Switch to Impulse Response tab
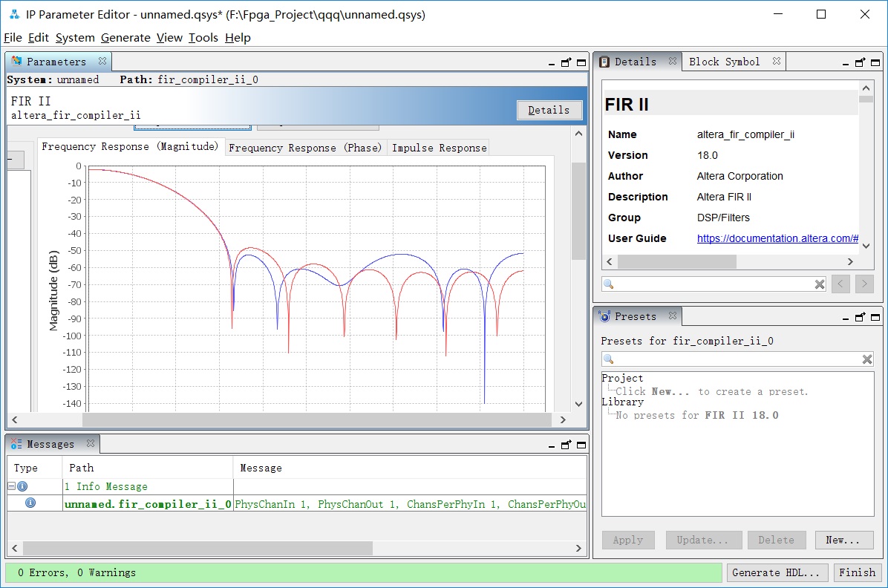Screen dimensions: 888x588 click(x=439, y=148)
